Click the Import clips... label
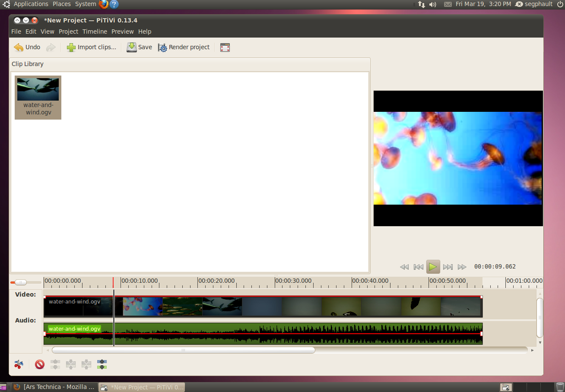This screenshot has height=392, width=565. coord(97,47)
